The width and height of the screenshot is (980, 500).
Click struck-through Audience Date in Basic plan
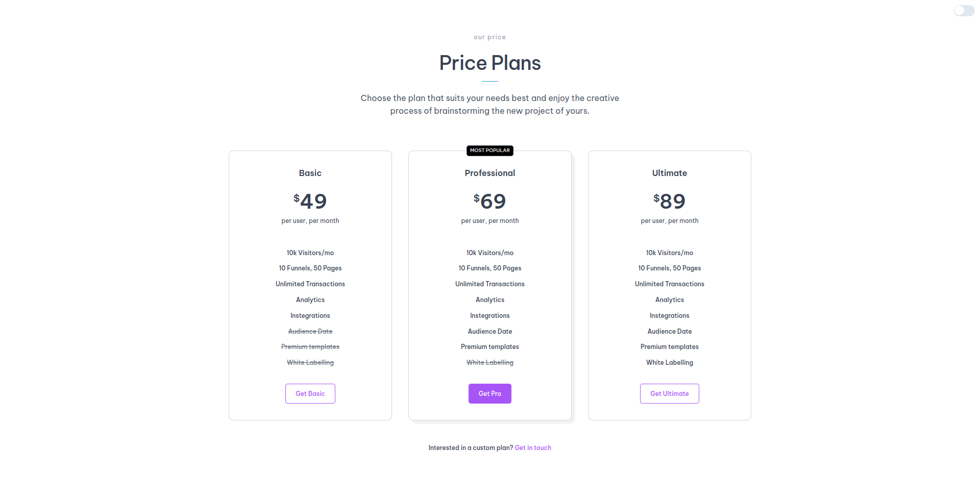pos(310,332)
